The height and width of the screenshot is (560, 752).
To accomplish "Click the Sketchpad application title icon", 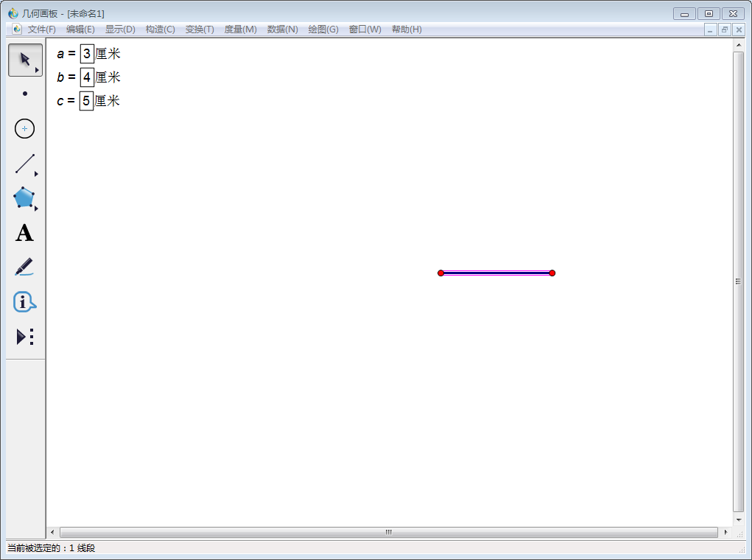I will [x=13, y=13].
